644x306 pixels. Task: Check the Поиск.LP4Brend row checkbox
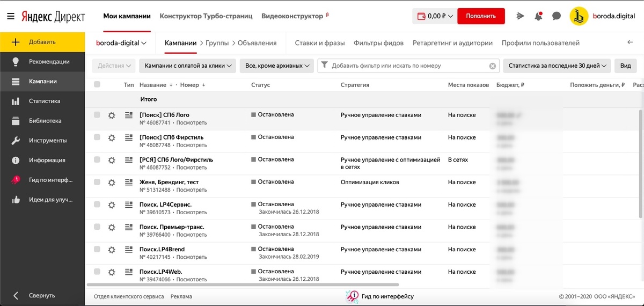pos(97,250)
